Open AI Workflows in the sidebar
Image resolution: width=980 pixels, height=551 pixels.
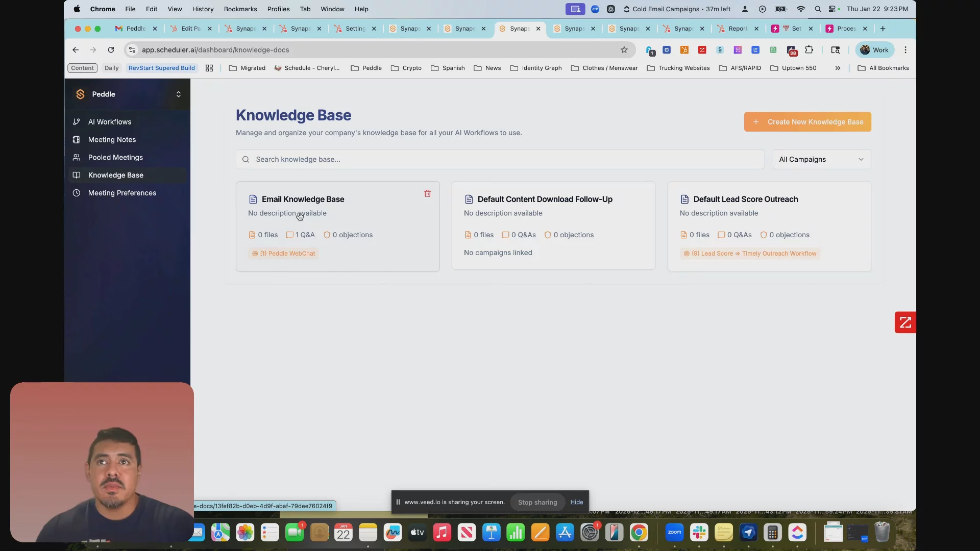(109, 122)
